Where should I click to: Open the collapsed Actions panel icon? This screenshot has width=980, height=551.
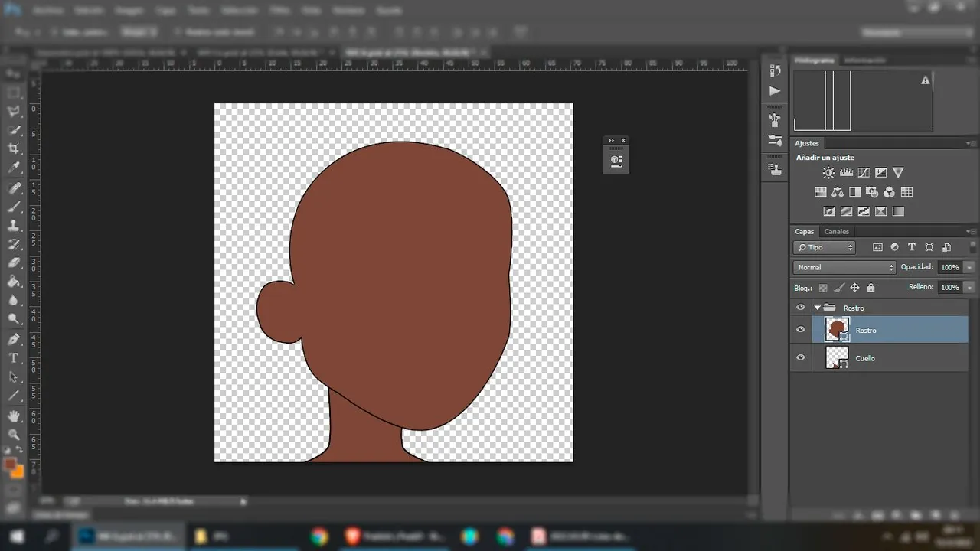coord(775,90)
